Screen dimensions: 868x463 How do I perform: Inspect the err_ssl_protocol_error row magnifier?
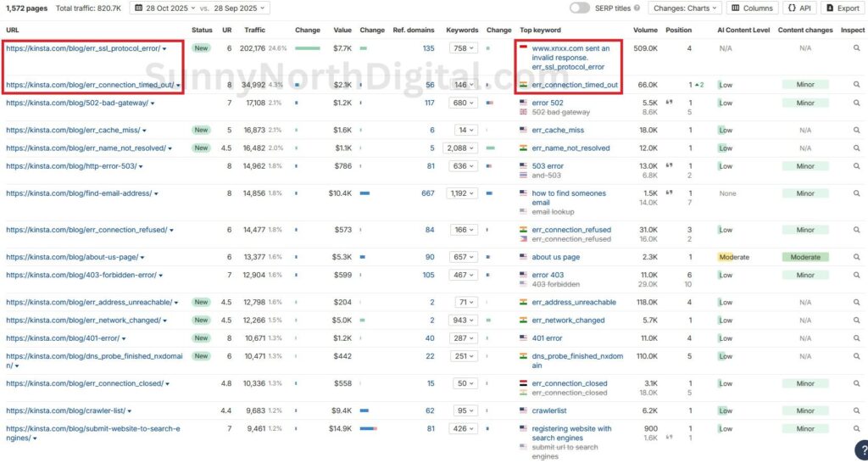point(856,48)
